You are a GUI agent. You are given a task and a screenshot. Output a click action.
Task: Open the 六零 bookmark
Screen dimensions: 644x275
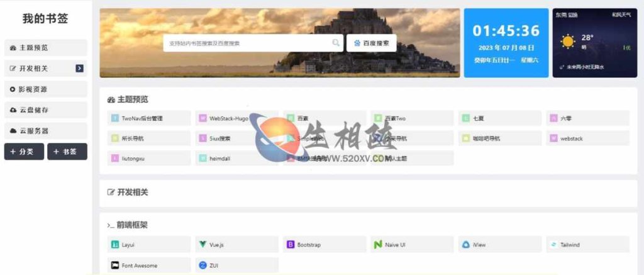[588, 118]
